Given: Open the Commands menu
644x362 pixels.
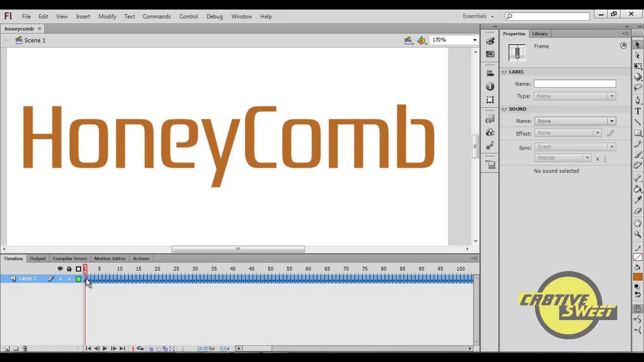Looking at the screenshot, I should [x=156, y=16].
